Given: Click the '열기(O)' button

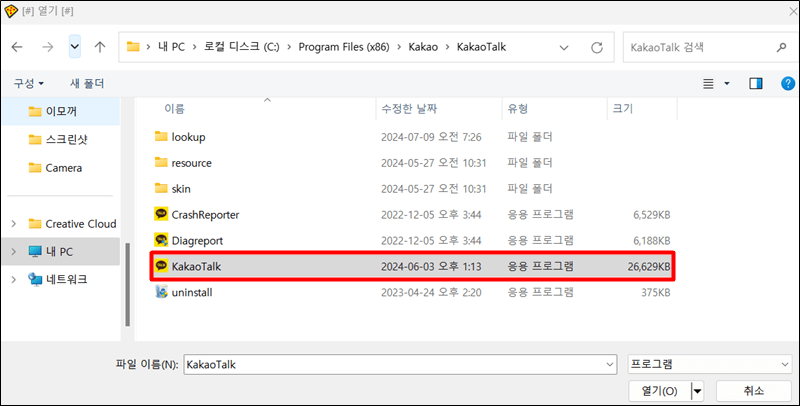Looking at the screenshot, I should [659, 391].
